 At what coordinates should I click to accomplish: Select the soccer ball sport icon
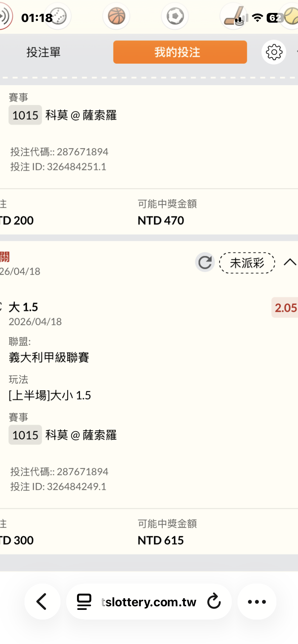point(175,16)
